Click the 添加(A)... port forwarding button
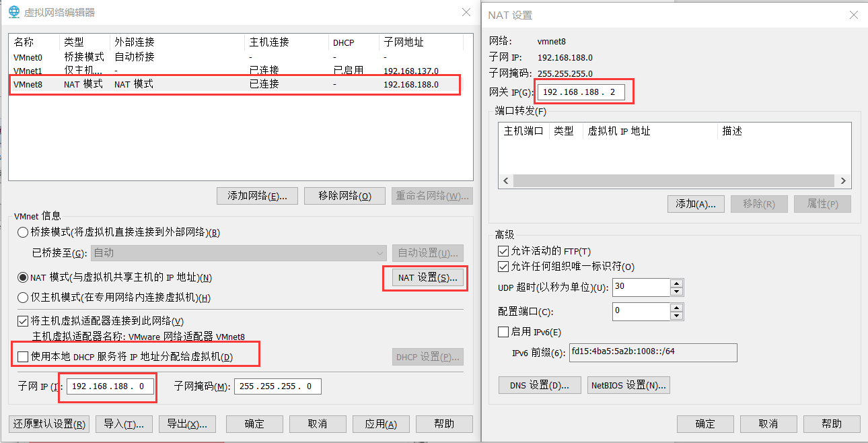 [696, 204]
